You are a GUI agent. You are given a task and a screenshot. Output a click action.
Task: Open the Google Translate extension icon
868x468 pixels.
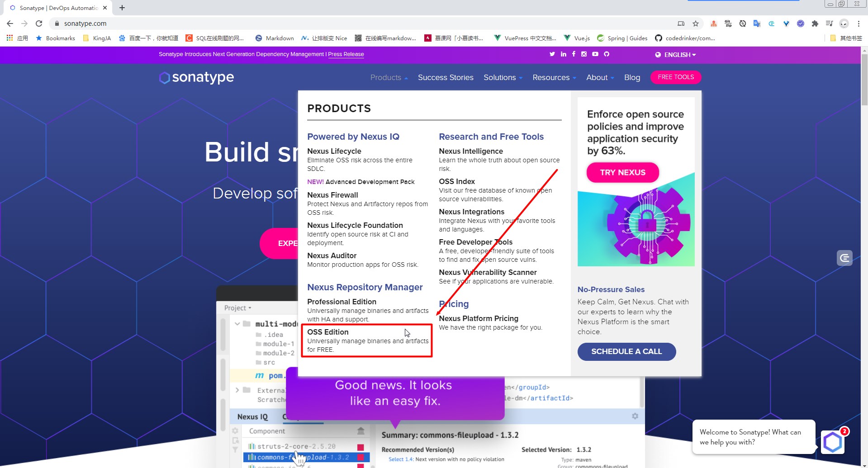(x=757, y=24)
